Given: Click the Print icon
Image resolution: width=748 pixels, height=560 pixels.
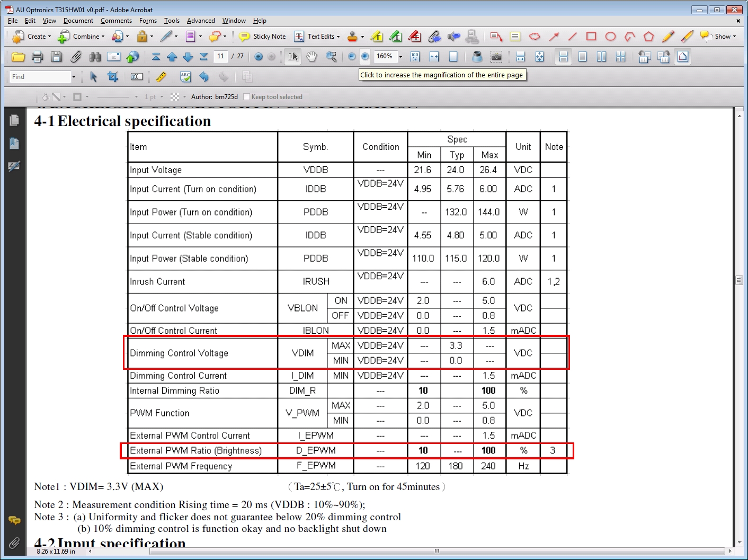Looking at the screenshot, I should click(37, 57).
